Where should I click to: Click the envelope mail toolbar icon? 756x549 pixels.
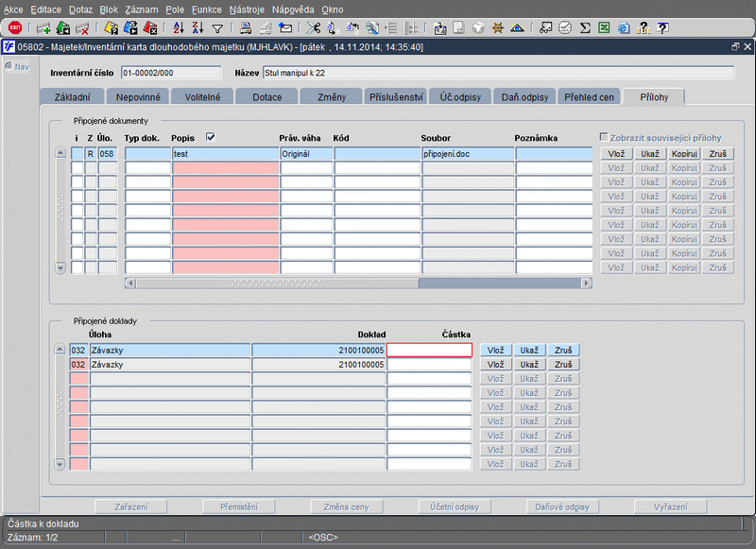[284, 27]
